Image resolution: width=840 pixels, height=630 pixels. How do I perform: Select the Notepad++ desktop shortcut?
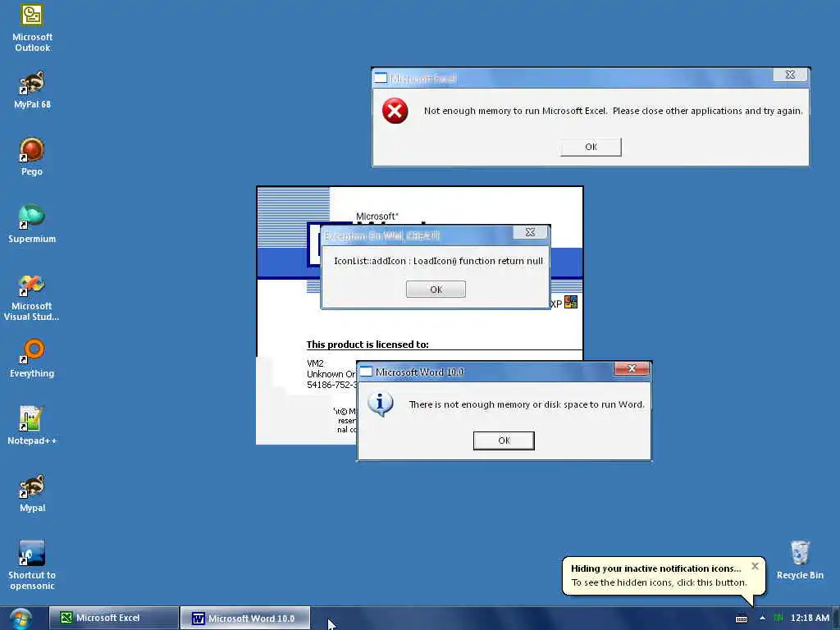32,426
